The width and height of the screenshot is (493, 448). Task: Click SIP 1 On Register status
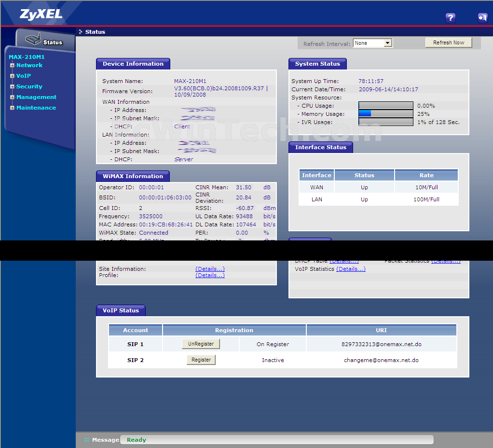point(273,344)
